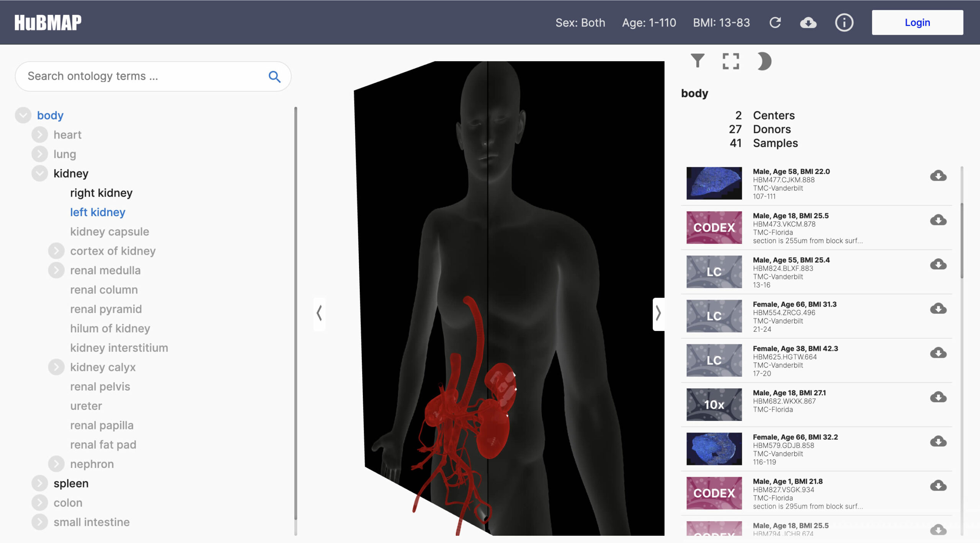The width and height of the screenshot is (980, 543).
Task: Collapse the kidney tree node
Action: 40,173
